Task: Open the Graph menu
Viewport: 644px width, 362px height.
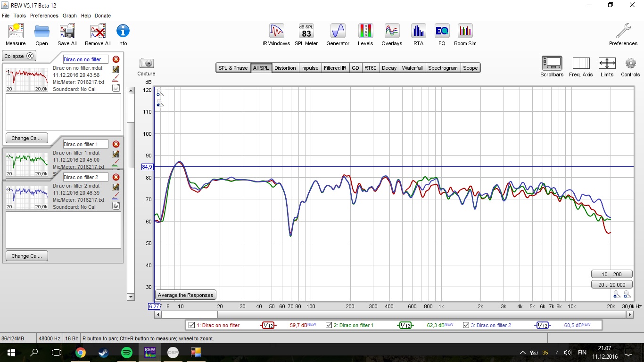Action: pyautogui.click(x=70, y=16)
